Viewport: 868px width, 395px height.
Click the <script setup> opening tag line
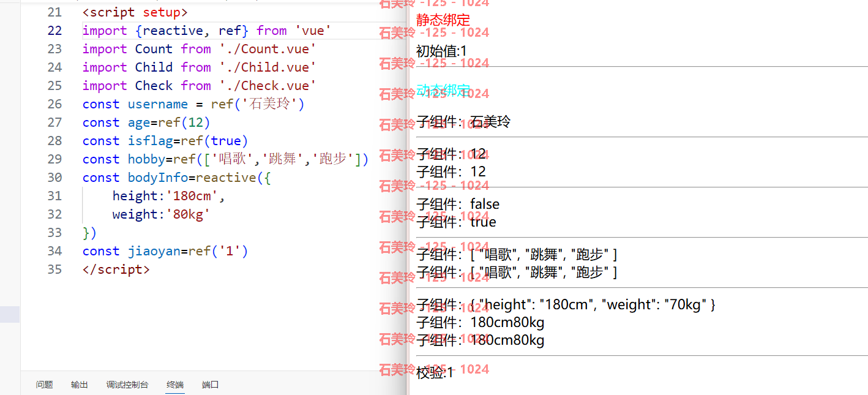(x=135, y=12)
